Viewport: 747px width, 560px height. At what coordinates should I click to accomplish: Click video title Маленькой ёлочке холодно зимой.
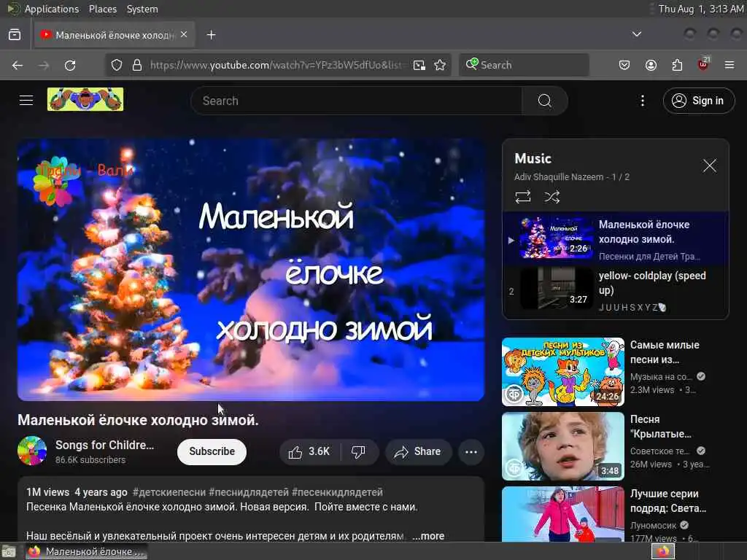[138, 420]
